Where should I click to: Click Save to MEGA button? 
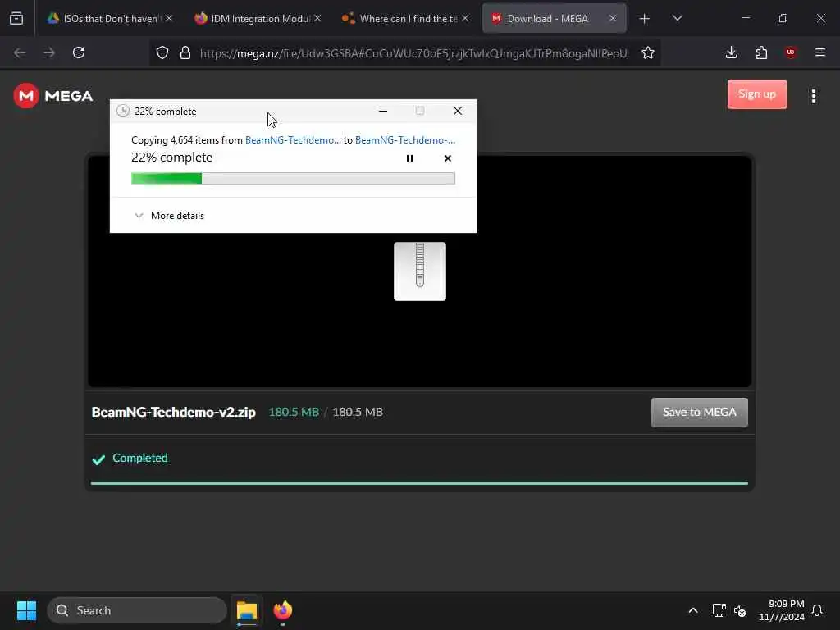[699, 412]
